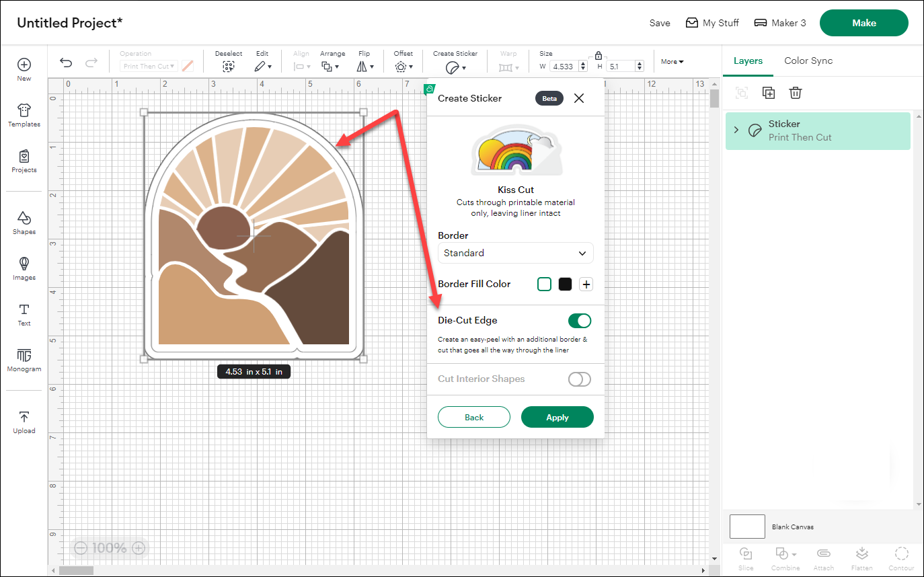
Task: Click the Apply button in Create Sticker
Action: click(x=557, y=417)
